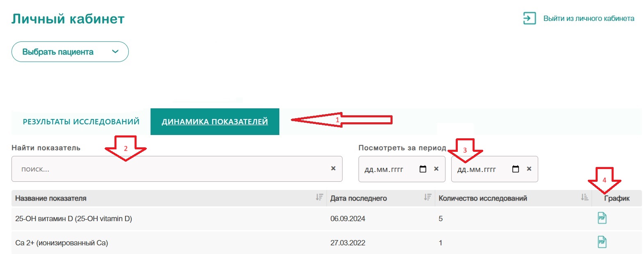
Task: Click the Личный кабинет heading
Action: pos(68,19)
